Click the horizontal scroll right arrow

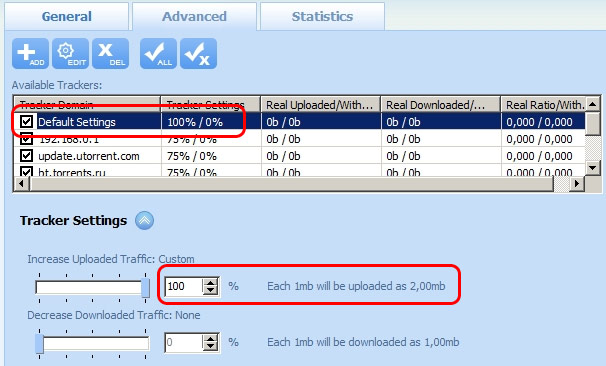click(x=577, y=183)
